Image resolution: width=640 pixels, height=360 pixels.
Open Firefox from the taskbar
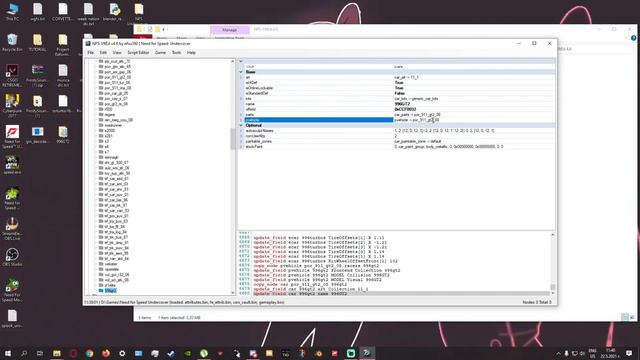pos(106,353)
